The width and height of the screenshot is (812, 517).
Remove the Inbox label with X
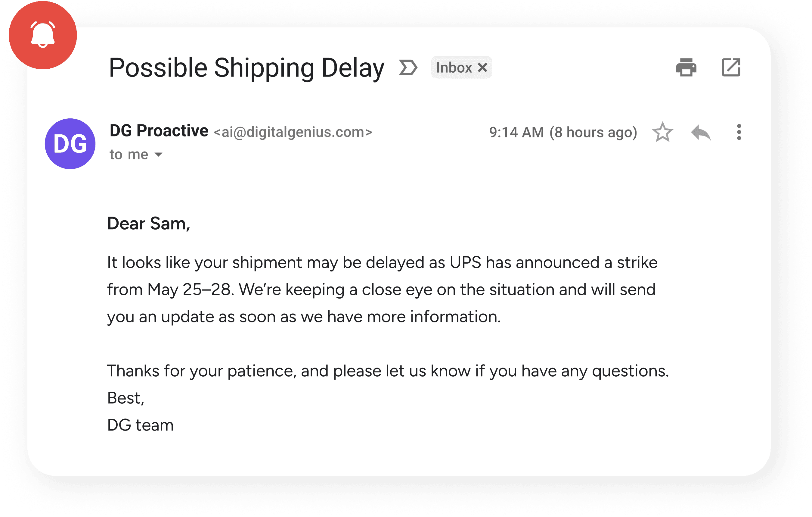482,67
